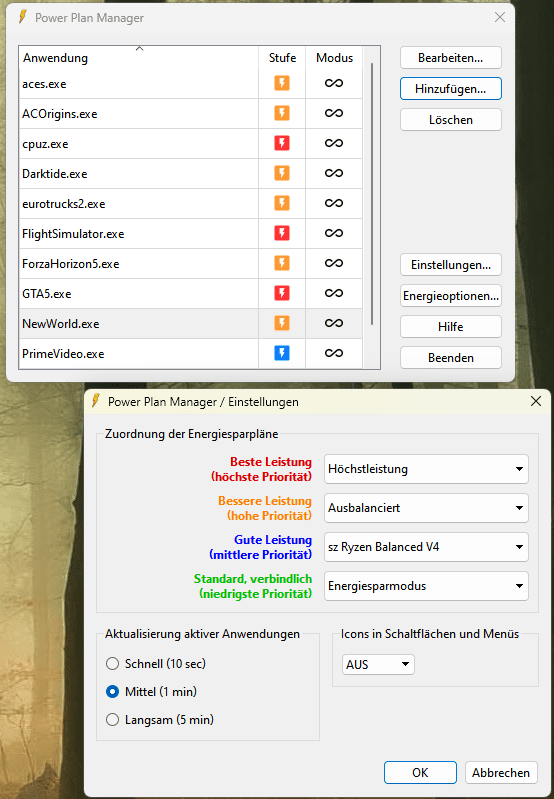Viewport: 554px width, 799px height.
Task: Click the infinity mode icon for aces.exe
Action: coord(334,83)
